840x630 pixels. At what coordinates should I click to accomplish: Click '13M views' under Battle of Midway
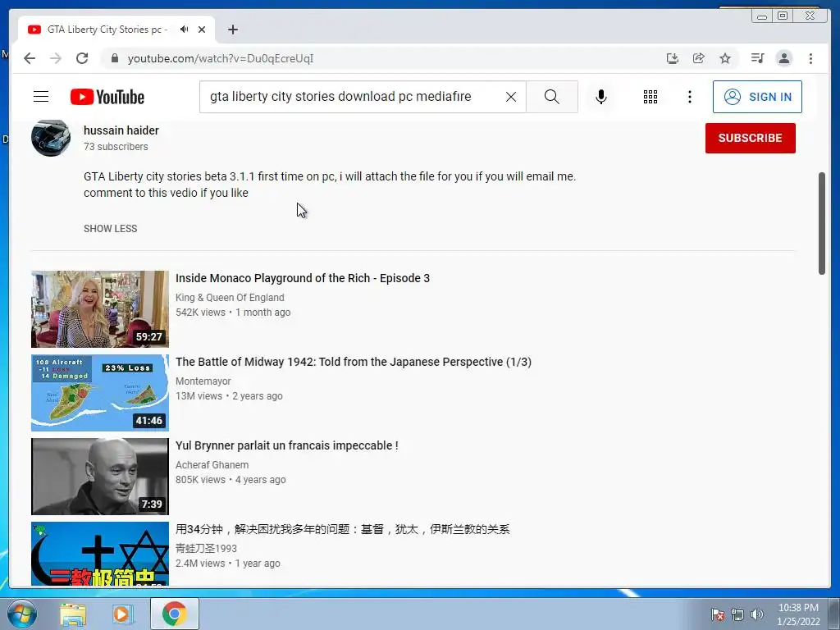(x=199, y=396)
